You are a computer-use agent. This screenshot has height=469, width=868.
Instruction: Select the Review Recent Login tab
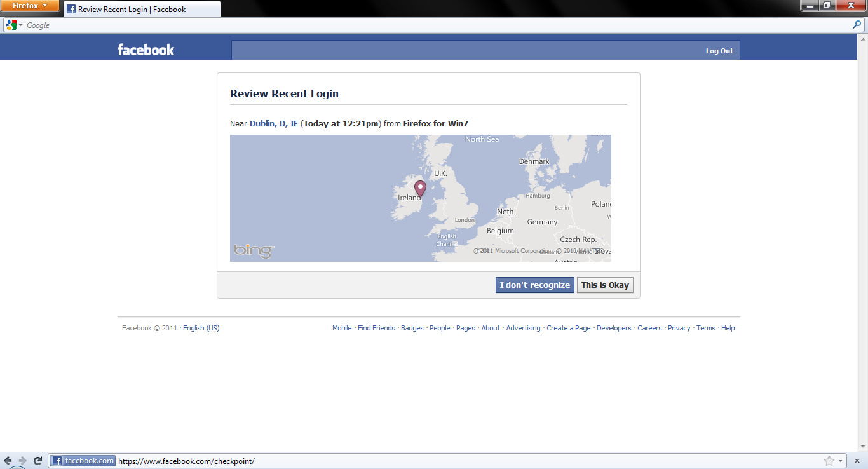tap(142, 10)
